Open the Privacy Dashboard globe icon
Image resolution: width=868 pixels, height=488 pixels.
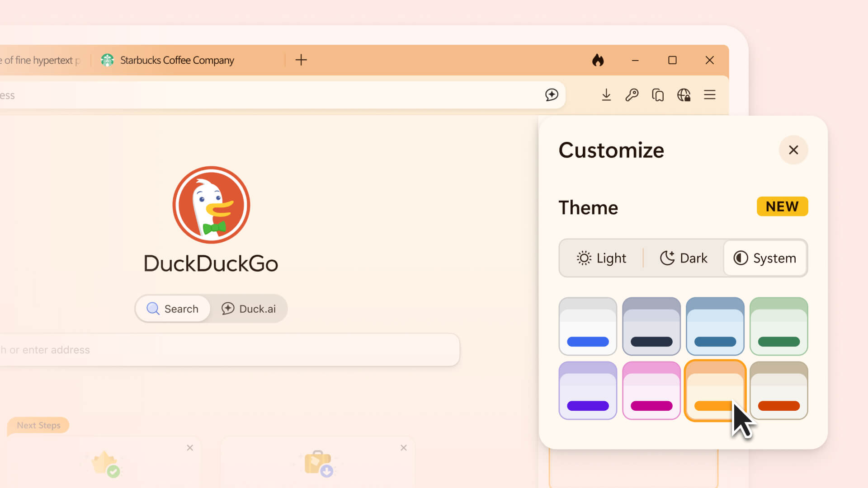point(684,95)
